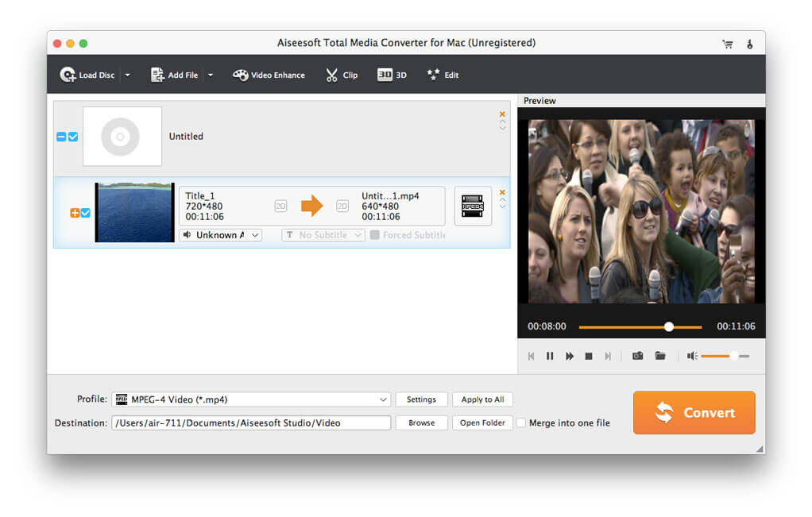Image resolution: width=812 pixels, height=517 pixels.
Task: Toggle the Untitled disc checkbox
Action: (73, 137)
